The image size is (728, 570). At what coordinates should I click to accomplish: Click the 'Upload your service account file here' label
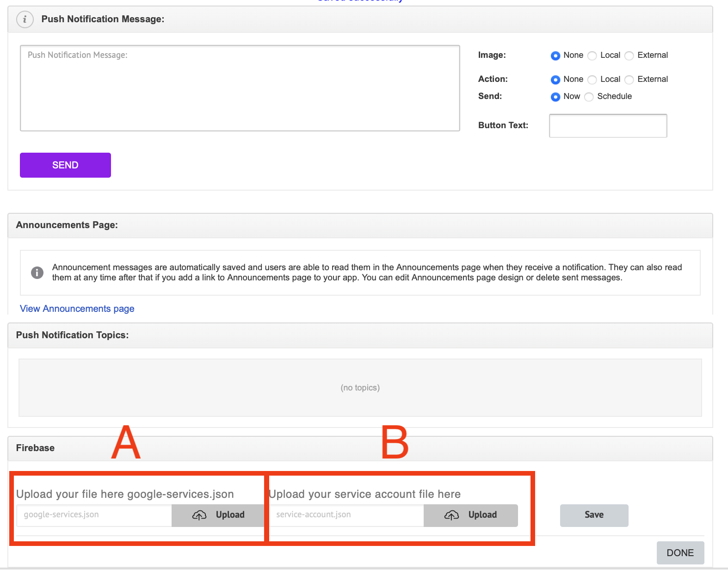(x=365, y=494)
